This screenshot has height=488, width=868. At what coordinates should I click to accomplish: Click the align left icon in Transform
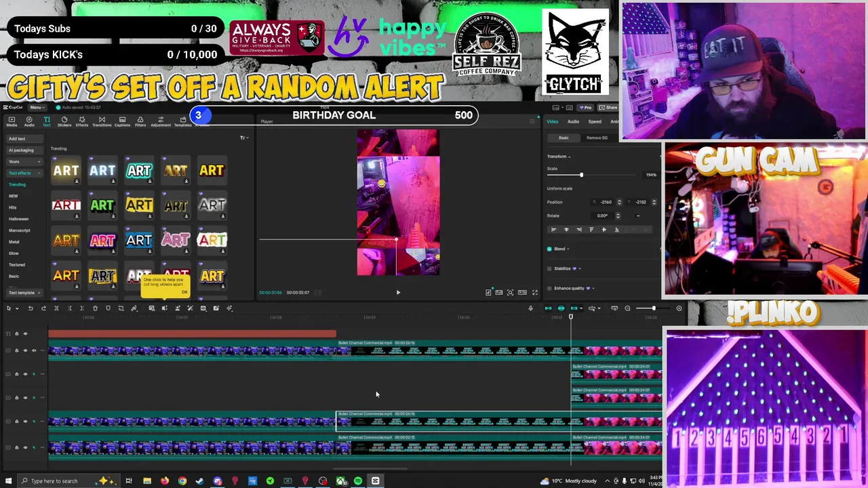point(553,230)
